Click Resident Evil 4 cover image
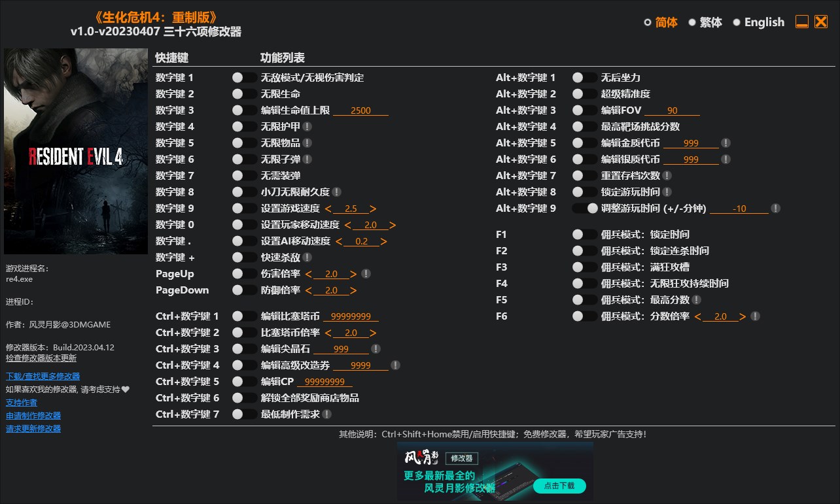The width and height of the screenshot is (840, 504). point(76,151)
